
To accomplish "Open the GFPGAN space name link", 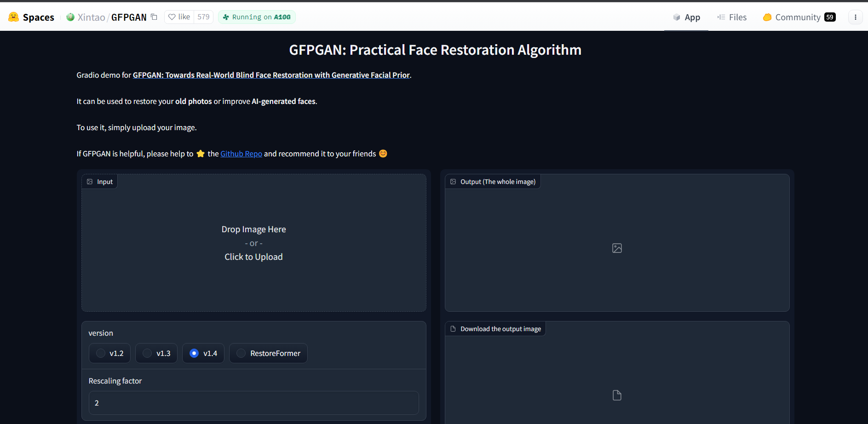I will pos(129,17).
